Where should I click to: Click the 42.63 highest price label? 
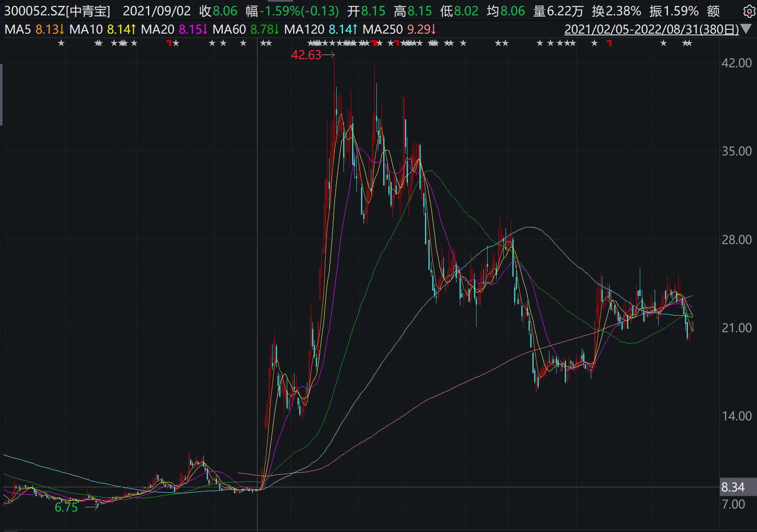click(x=306, y=55)
